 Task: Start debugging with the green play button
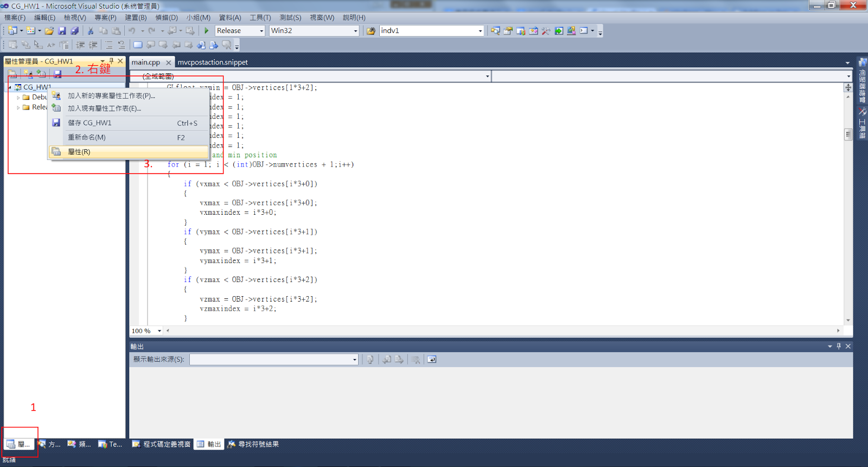pyautogui.click(x=207, y=31)
